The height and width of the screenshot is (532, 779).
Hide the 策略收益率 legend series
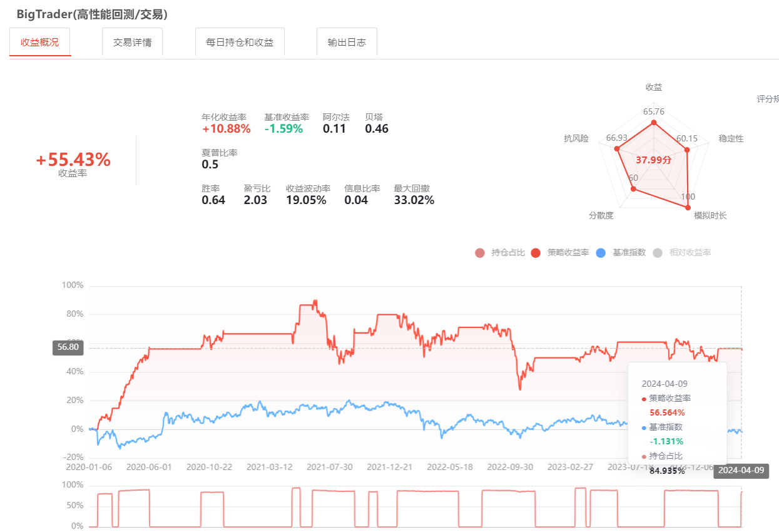coord(560,253)
